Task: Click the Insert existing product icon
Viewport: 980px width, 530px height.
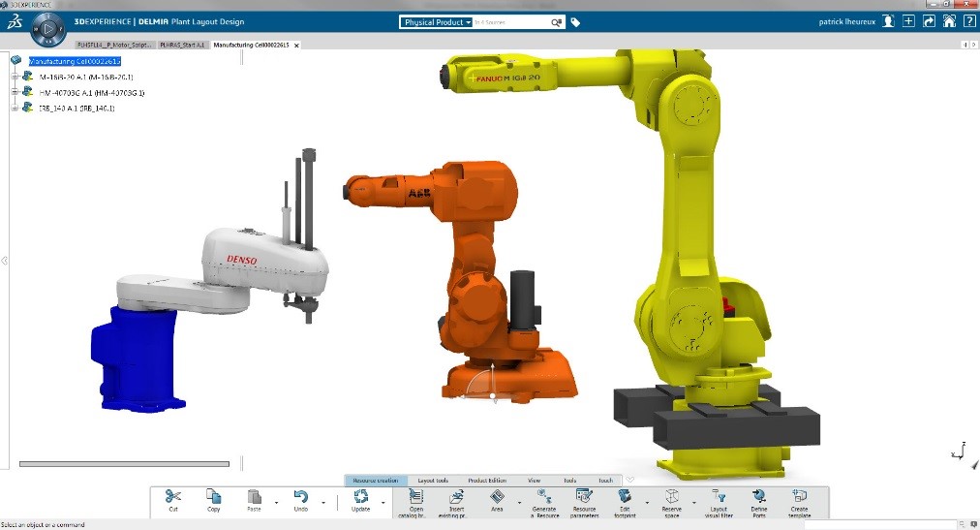Action: click(x=458, y=497)
